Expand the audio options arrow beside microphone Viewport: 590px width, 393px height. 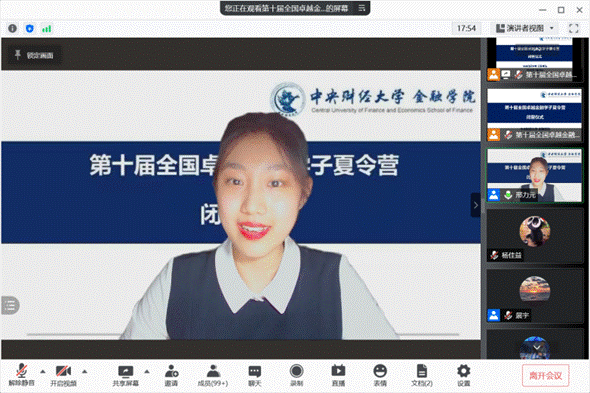coord(43,372)
